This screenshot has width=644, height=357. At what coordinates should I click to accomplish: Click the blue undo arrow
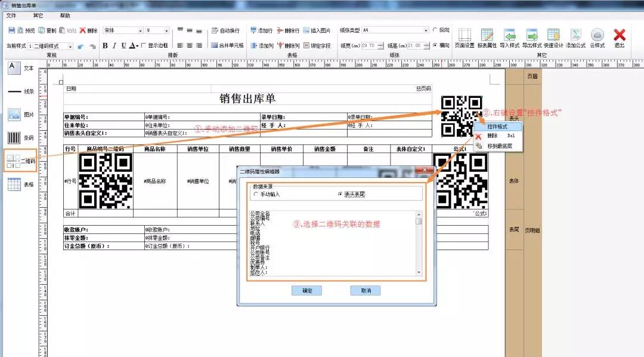(x=80, y=46)
